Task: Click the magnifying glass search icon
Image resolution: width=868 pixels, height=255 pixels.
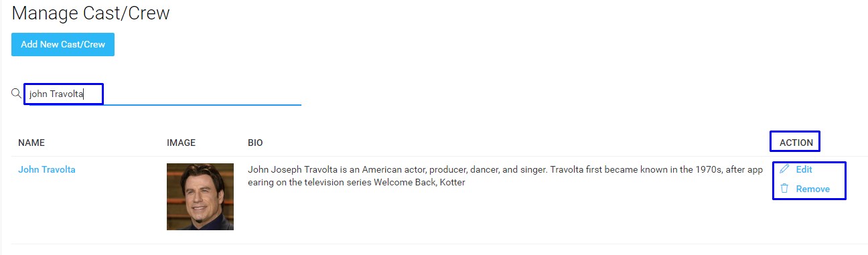Action: (16, 94)
